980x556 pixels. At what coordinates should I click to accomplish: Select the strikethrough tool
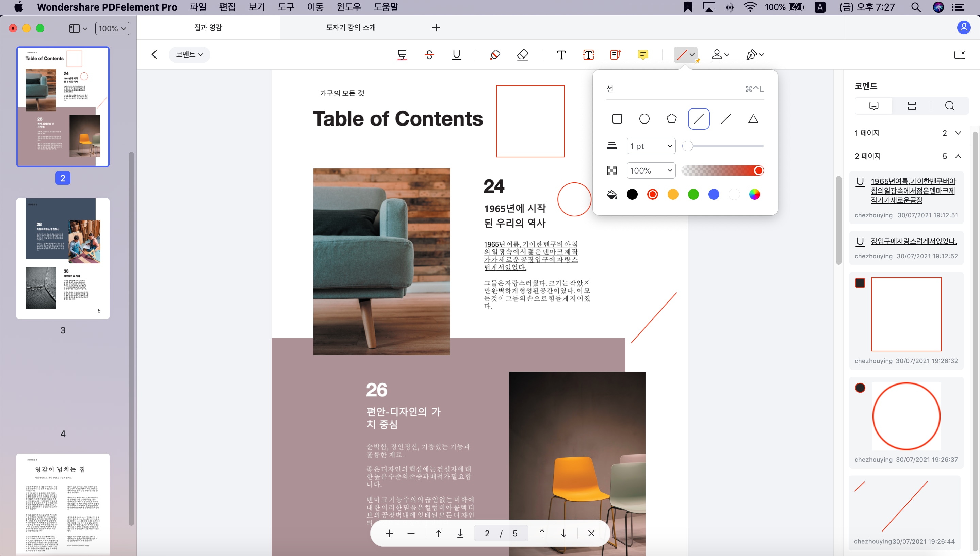click(429, 54)
